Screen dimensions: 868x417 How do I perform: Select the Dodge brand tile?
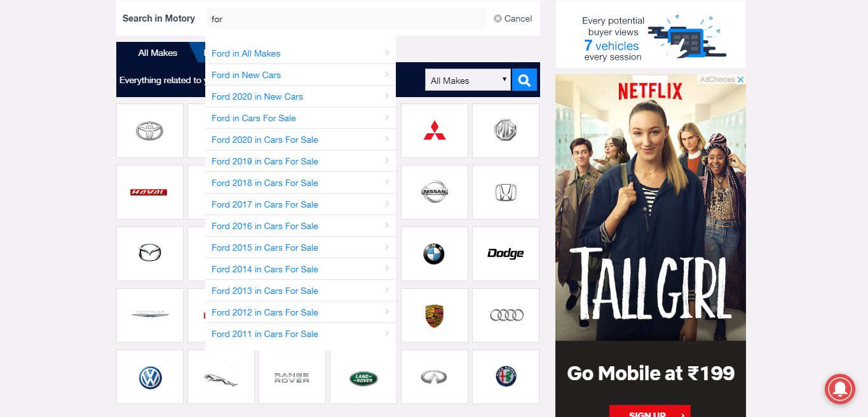pyautogui.click(x=506, y=254)
